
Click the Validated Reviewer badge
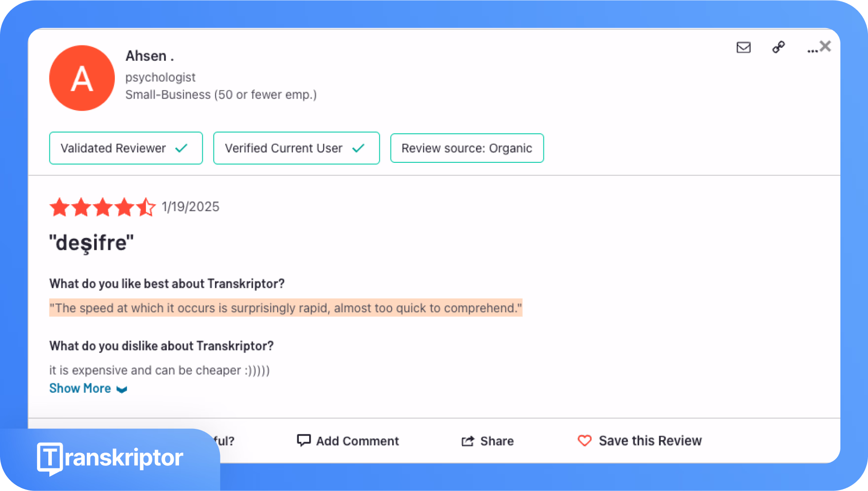(x=126, y=148)
